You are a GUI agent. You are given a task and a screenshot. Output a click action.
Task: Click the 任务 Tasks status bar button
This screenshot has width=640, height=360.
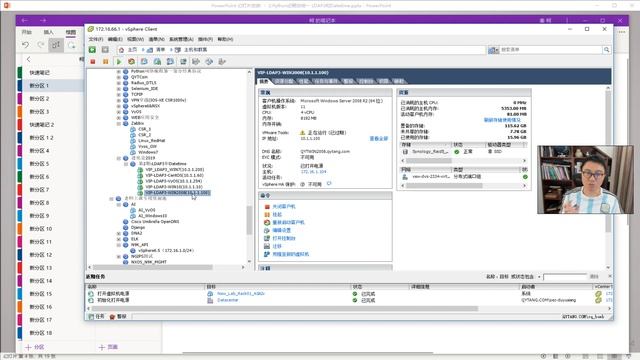pos(96,316)
